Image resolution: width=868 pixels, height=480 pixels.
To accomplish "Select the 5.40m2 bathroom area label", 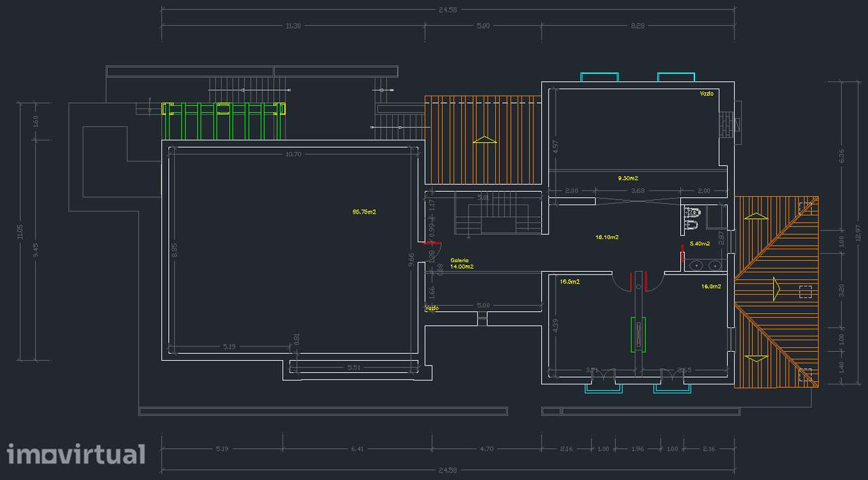I will tap(700, 243).
